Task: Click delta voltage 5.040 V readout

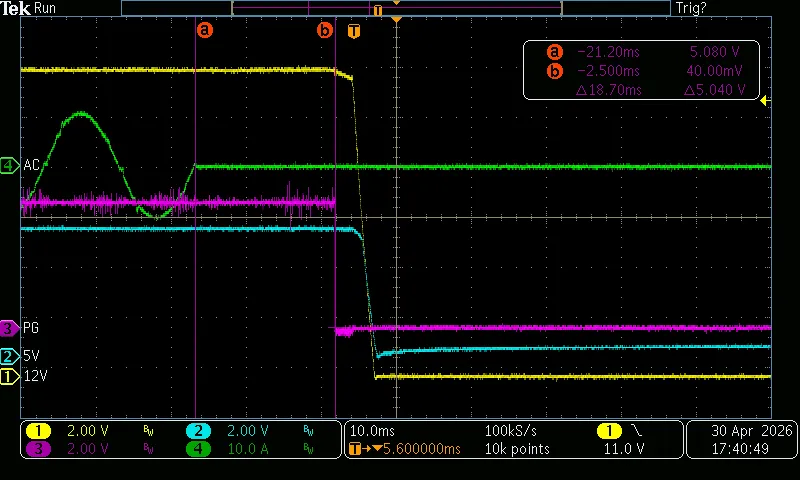Action: 714,90
